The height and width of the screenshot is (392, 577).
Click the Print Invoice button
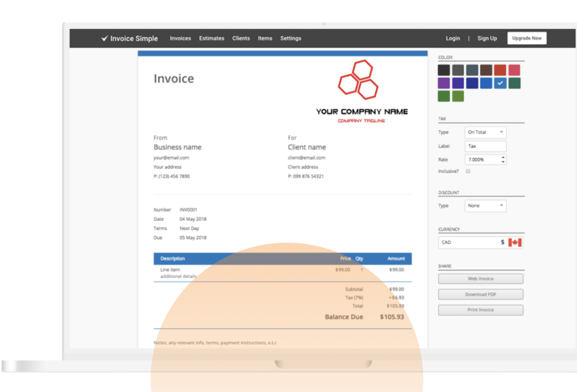[480, 310]
